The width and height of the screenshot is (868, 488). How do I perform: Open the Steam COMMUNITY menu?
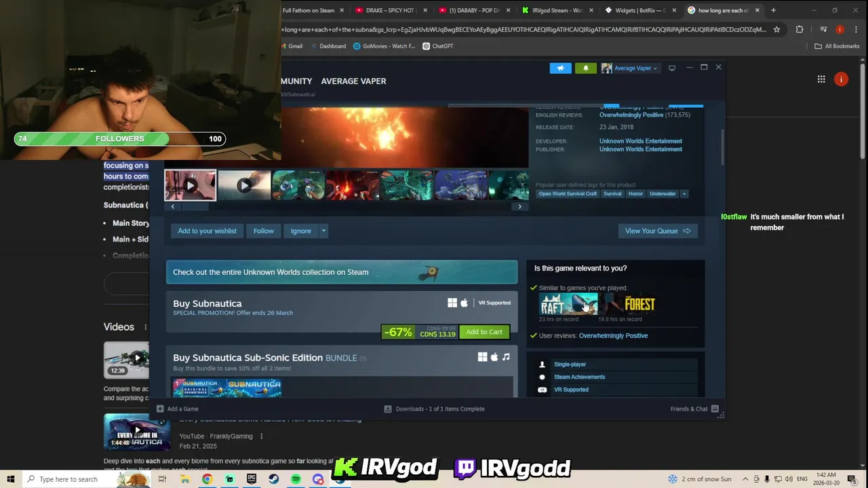(x=296, y=81)
